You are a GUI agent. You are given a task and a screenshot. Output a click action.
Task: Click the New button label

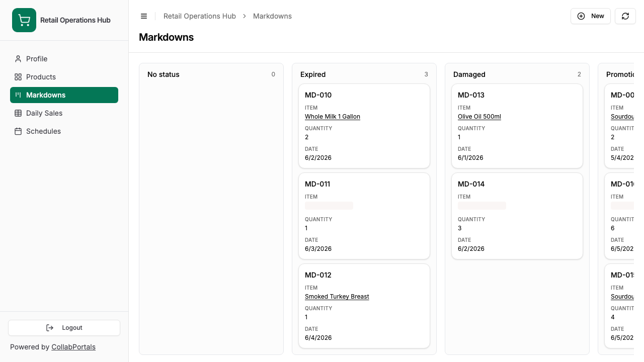(598, 16)
